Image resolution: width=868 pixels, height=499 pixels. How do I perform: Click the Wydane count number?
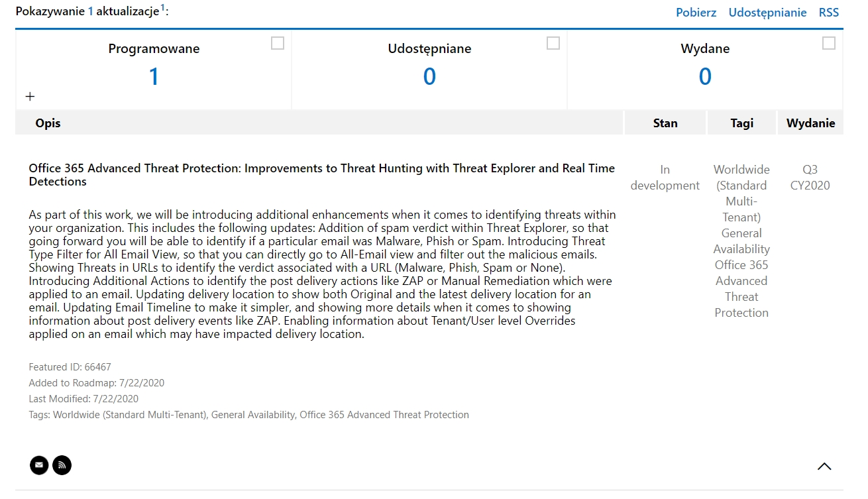click(x=705, y=77)
